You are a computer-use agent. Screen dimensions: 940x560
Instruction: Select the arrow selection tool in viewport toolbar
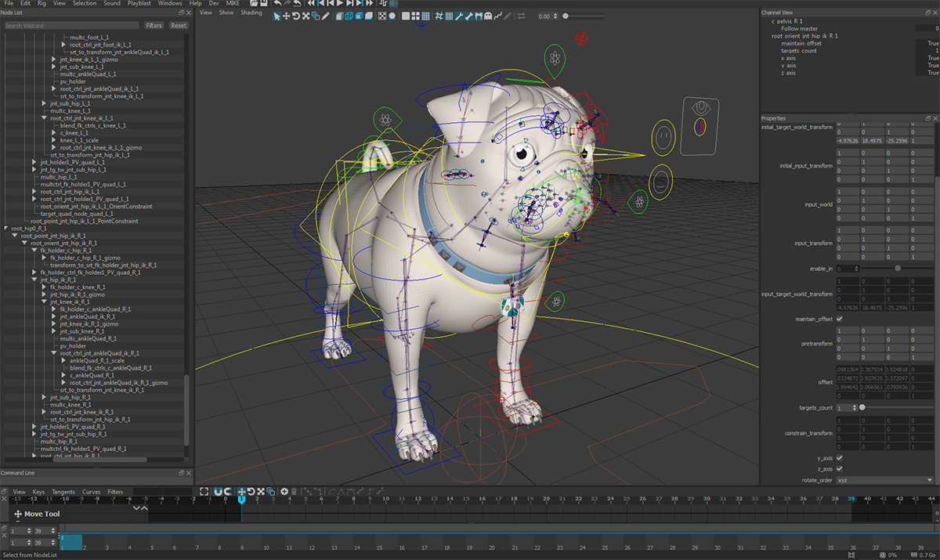[x=277, y=16]
